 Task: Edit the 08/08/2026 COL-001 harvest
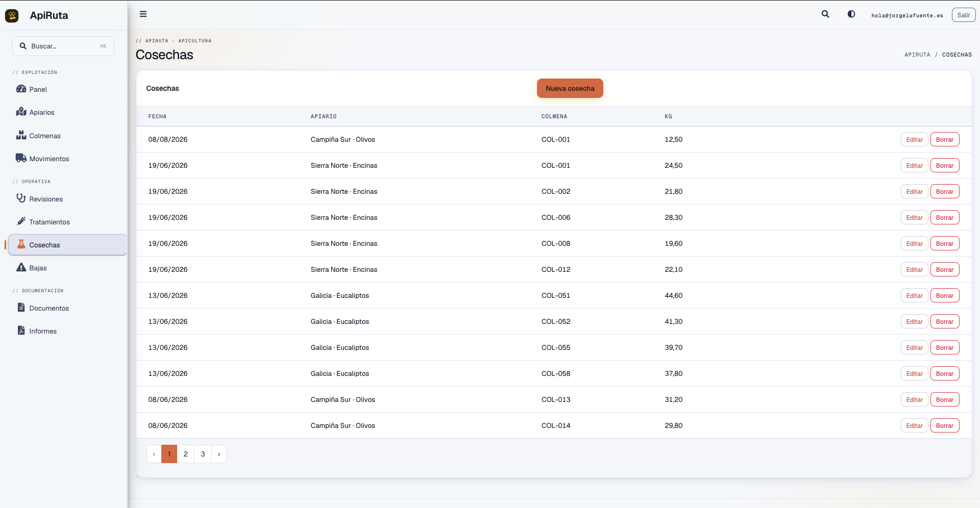[x=914, y=140]
